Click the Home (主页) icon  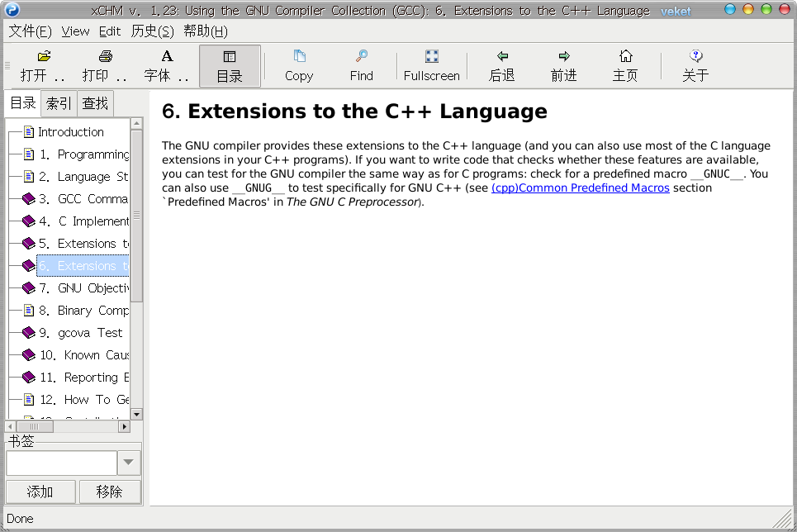(x=626, y=56)
